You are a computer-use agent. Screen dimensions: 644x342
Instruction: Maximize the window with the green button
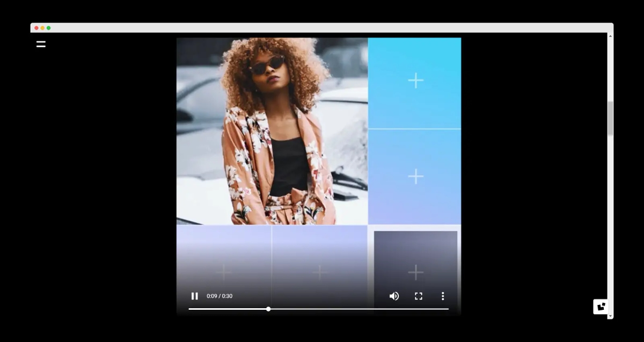(x=48, y=28)
